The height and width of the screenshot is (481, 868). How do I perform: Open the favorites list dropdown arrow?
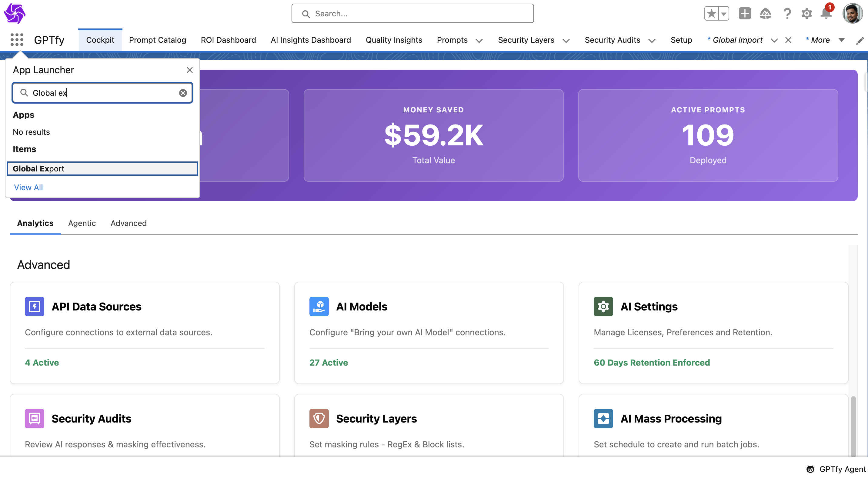pyautogui.click(x=723, y=13)
